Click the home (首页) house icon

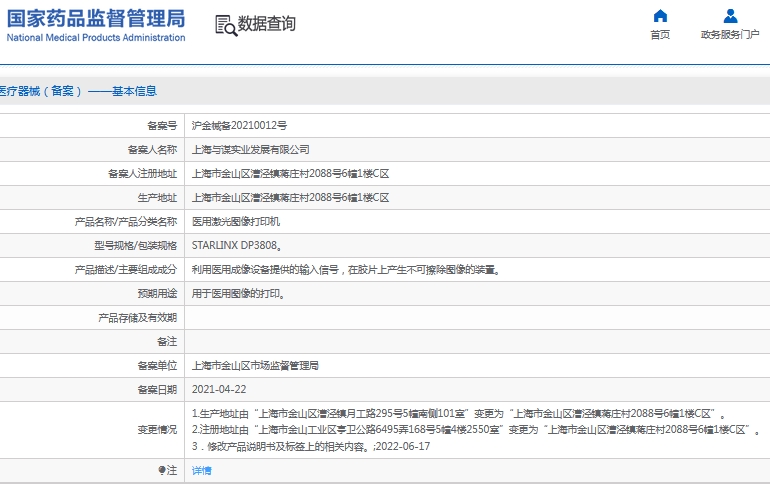pos(660,16)
